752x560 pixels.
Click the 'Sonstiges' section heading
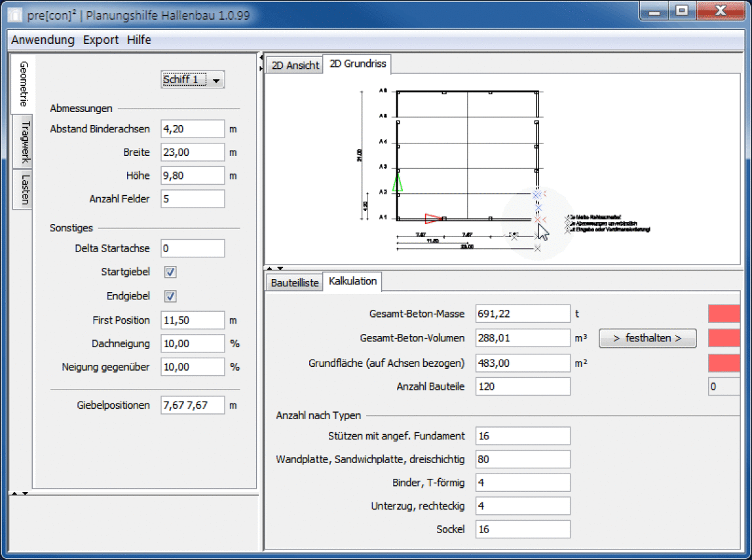pyautogui.click(x=71, y=228)
